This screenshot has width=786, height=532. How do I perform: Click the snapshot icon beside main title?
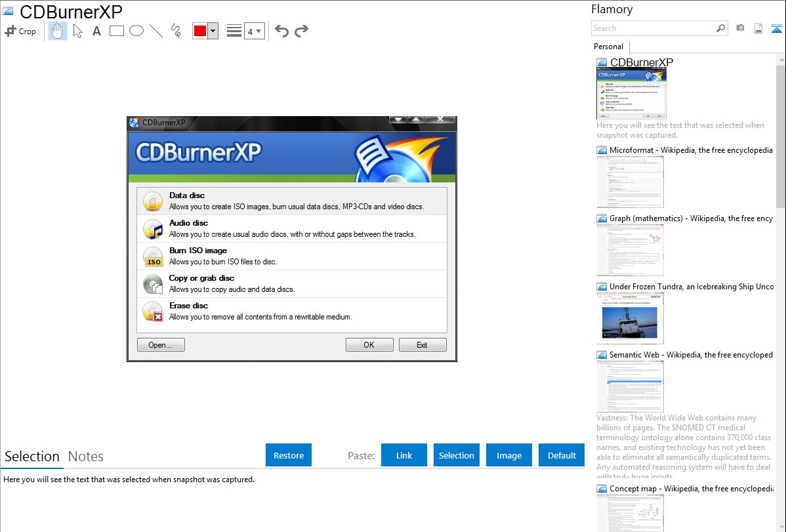click(x=9, y=12)
